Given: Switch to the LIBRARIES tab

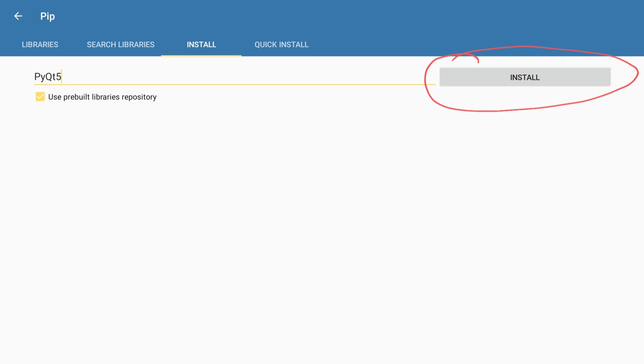Looking at the screenshot, I should 40,45.
